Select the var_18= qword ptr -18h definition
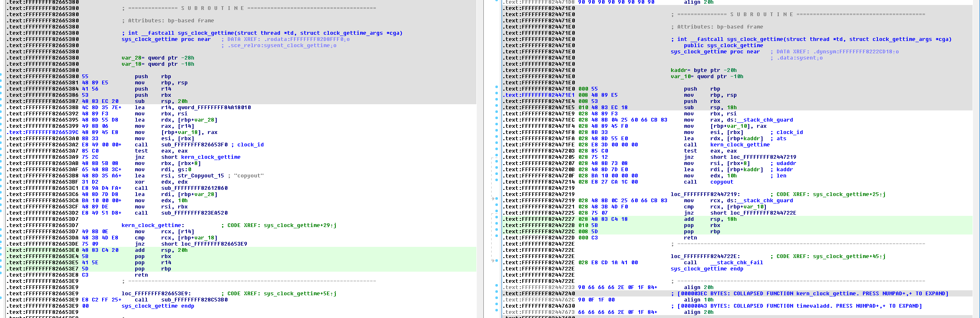This screenshot has height=318, width=980. coord(158,64)
